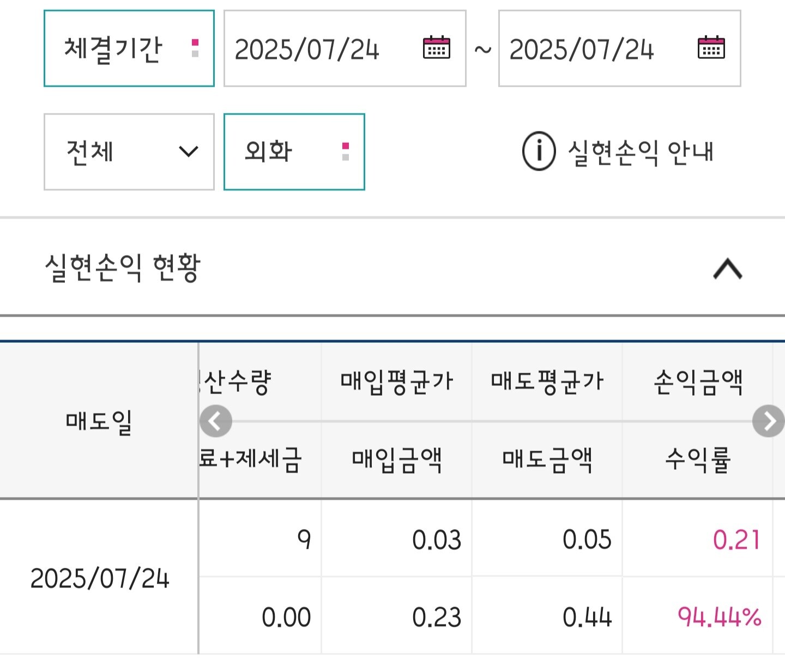Collapse the 실현손익 현황 section
Image resolution: width=785 pixels, height=672 pixels.
click(727, 269)
